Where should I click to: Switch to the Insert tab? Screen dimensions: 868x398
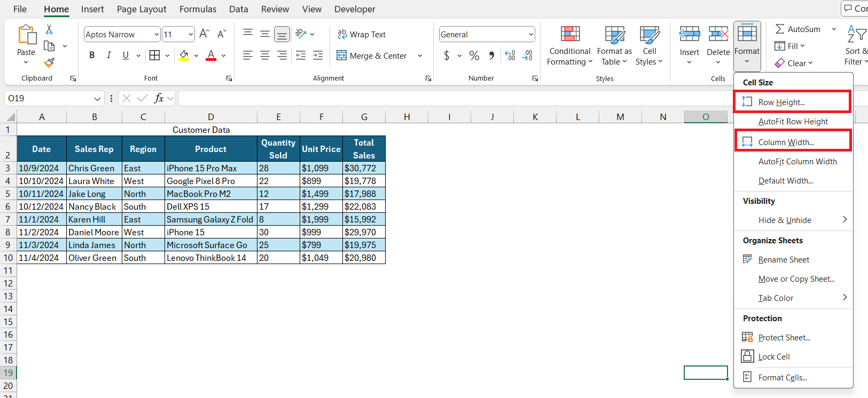pyautogui.click(x=92, y=9)
